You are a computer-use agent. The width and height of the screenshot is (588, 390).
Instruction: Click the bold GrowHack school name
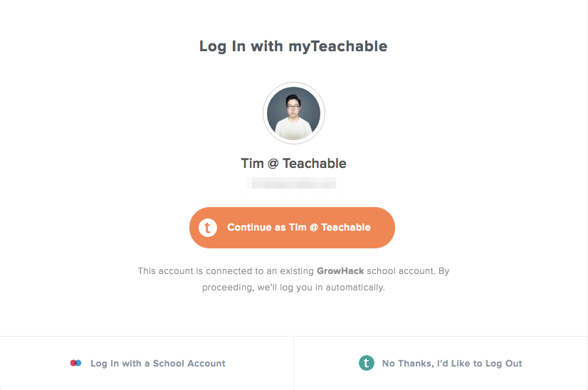point(340,270)
